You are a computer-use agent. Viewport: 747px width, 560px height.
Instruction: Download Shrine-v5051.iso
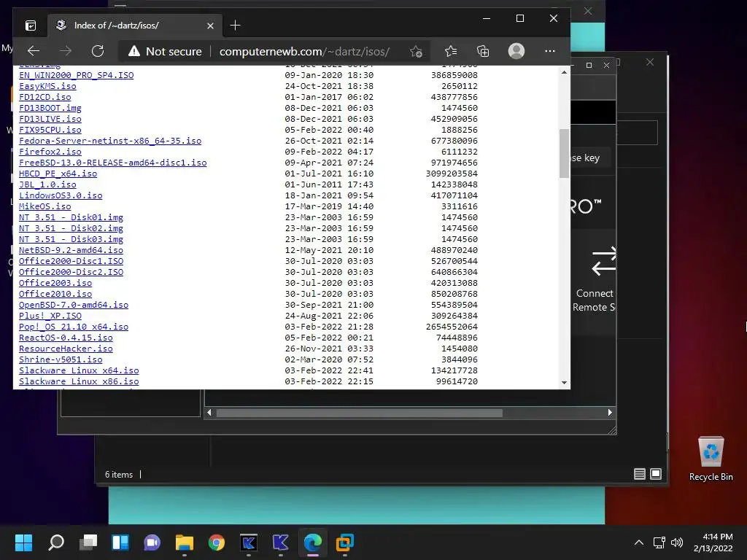[x=61, y=360]
